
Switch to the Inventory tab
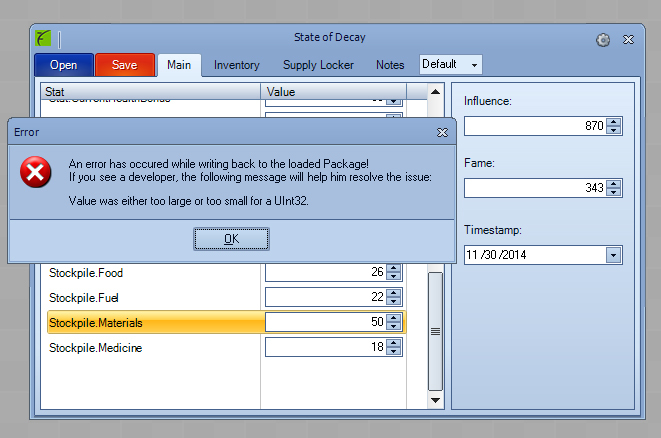(236, 65)
